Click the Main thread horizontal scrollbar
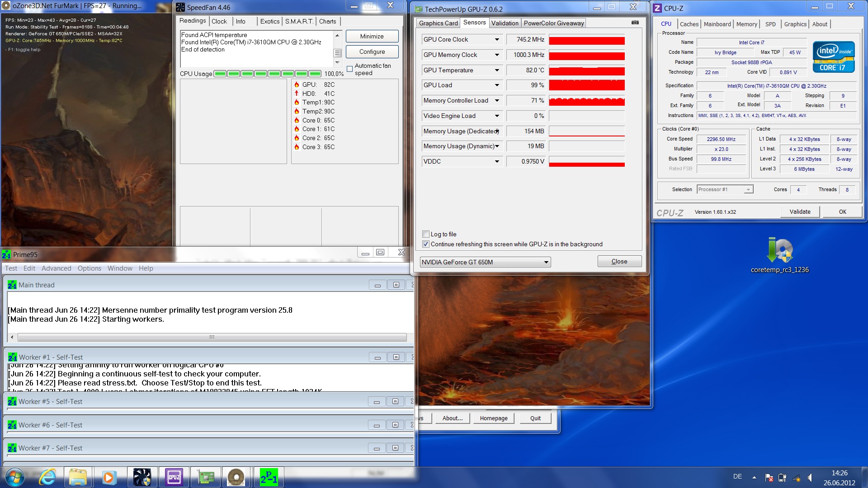Screen dimensions: 868x488 pos(212,337)
